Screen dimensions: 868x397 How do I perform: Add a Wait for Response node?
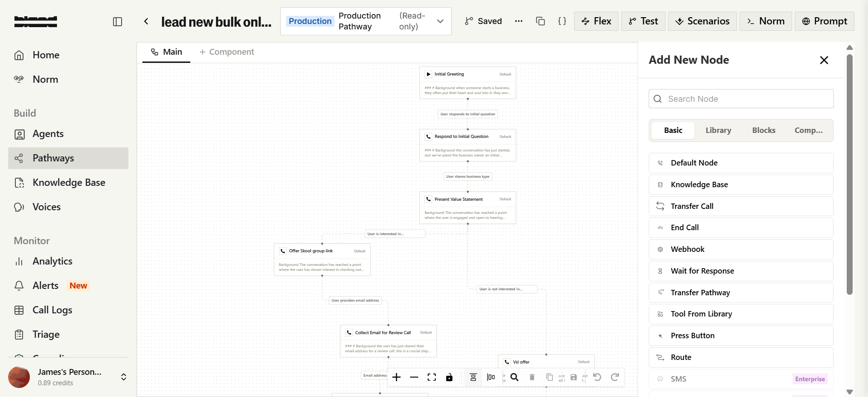tap(741, 271)
